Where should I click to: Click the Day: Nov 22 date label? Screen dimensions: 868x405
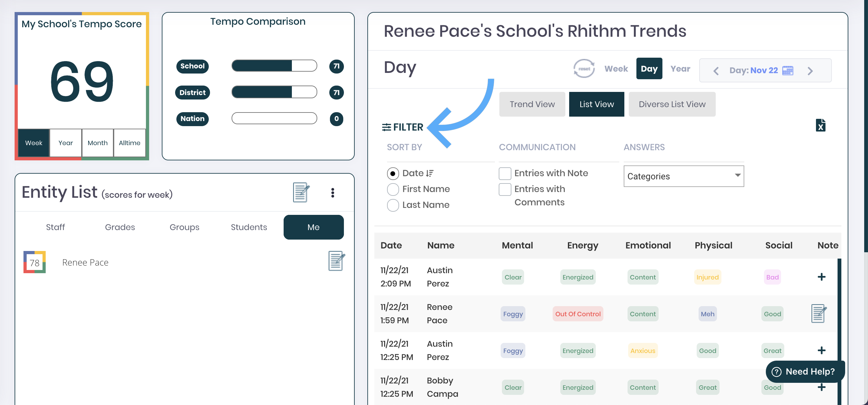click(754, 70)
